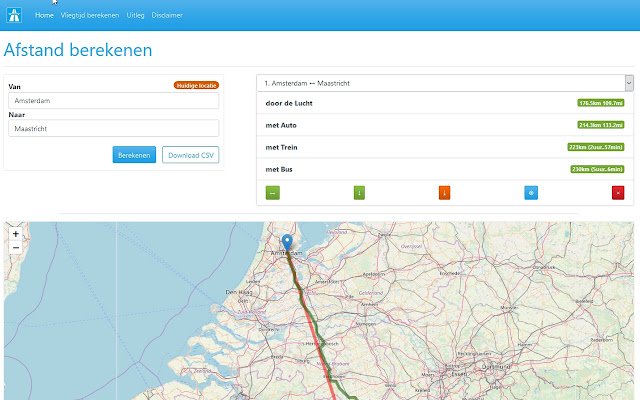The width and height of the screenshot is (640, 400).
Task: Zoom in the map with plus
Action: (16, 234)
